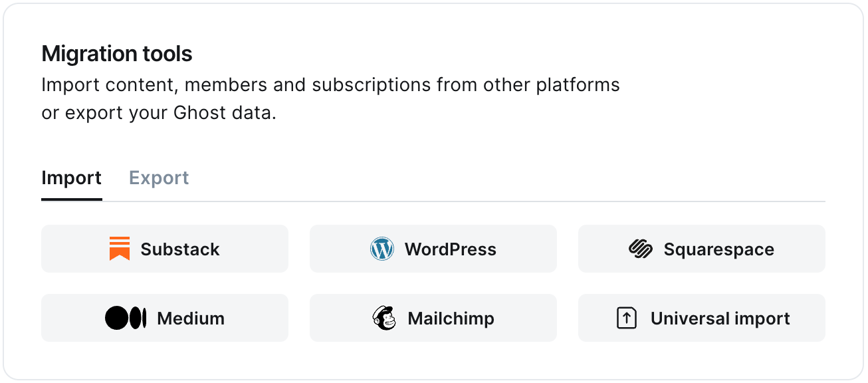Viewport: 868px width, 383px height.
Task: Pick the Mailchimp import text
Action: click(451, 319)
